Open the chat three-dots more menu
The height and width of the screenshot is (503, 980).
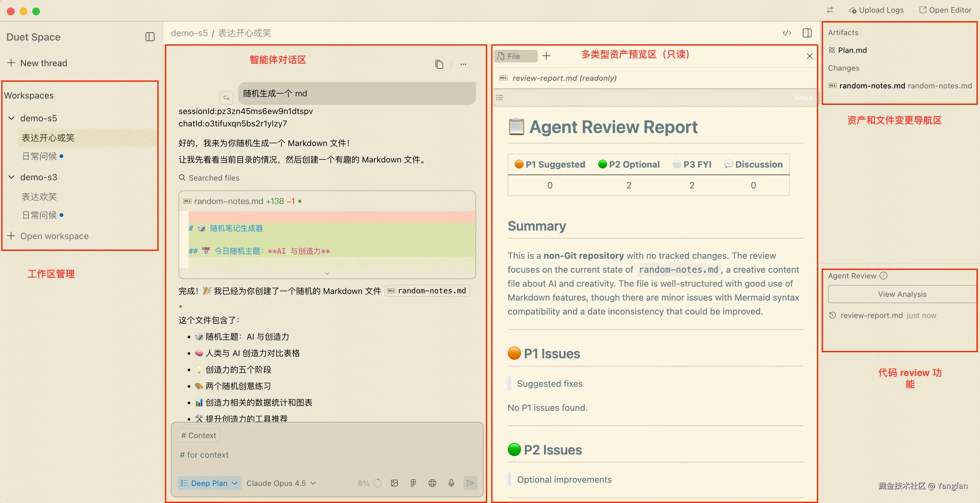pyautogui.click(x=463, y=64)
